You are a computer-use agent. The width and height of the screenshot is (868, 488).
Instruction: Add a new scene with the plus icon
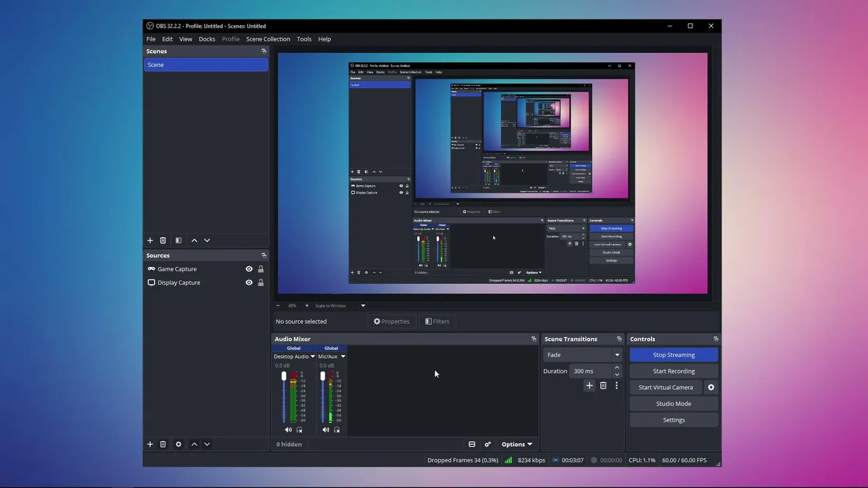click(150, 240)
